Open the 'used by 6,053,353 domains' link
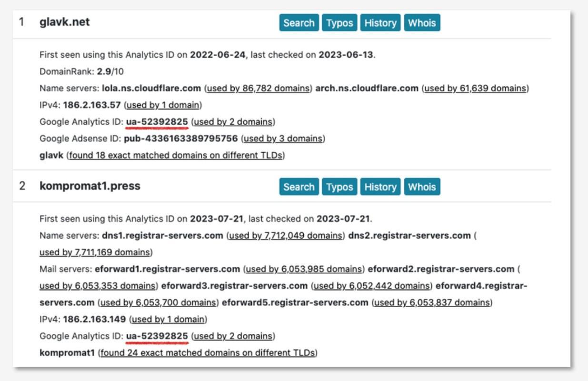This screenshot has height=381, width=588. pos(98,286)
